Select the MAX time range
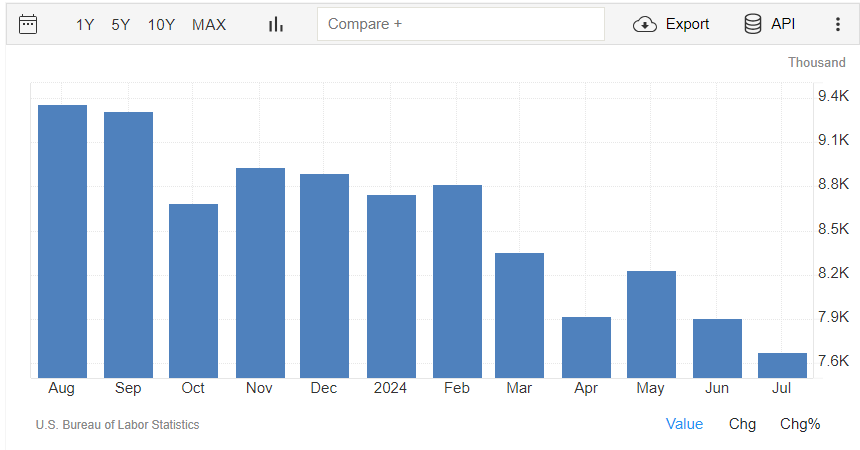 [x=209, y=25]
